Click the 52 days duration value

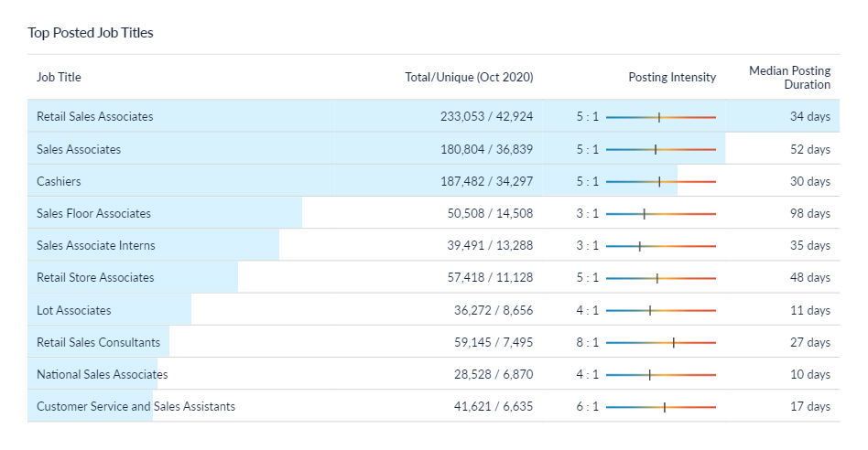(x=810, y=149)
